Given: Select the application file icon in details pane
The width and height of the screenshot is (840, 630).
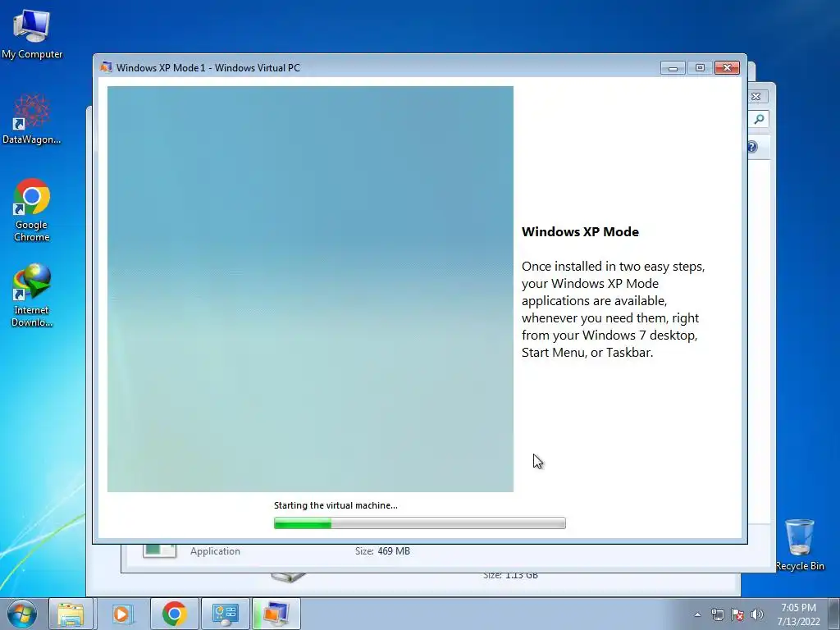Looking at the screenshot, I should (160, 550).
